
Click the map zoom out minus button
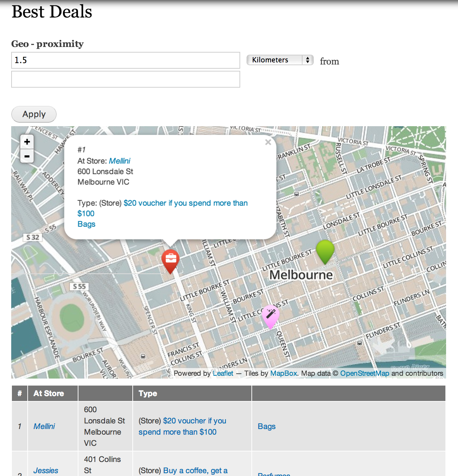(x=27, y=156)
